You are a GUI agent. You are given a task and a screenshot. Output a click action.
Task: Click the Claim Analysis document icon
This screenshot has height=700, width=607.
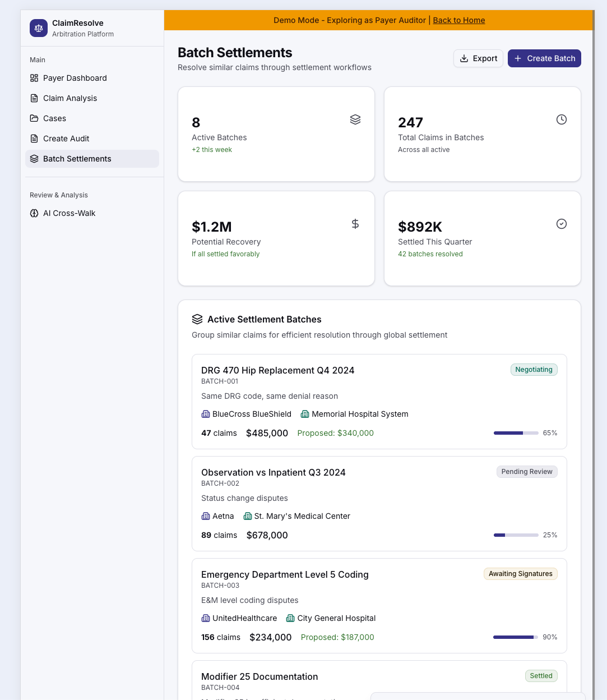coord(34,98)
